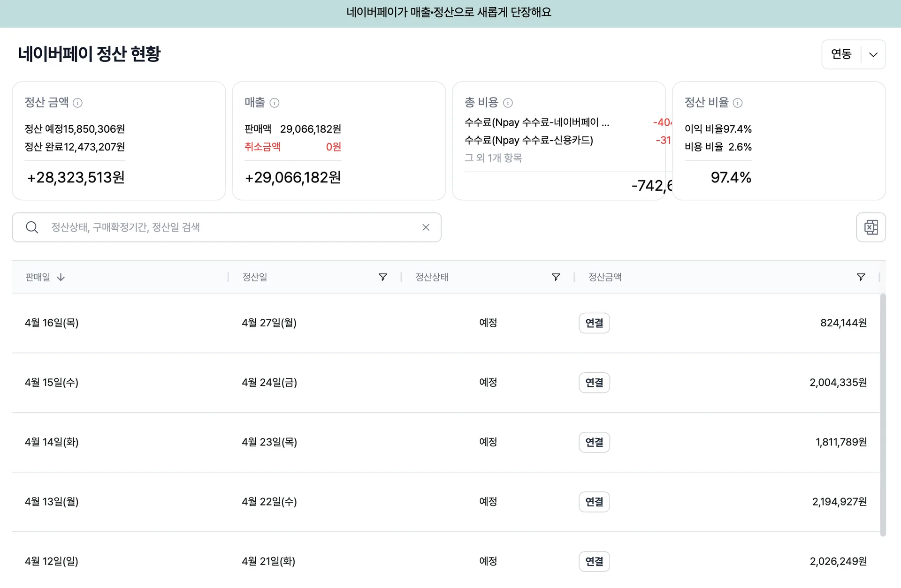This screenshot has width=901, height=588.
Task: Select the 4월 12일(일) sale date cell
Action: coord(52,561)
